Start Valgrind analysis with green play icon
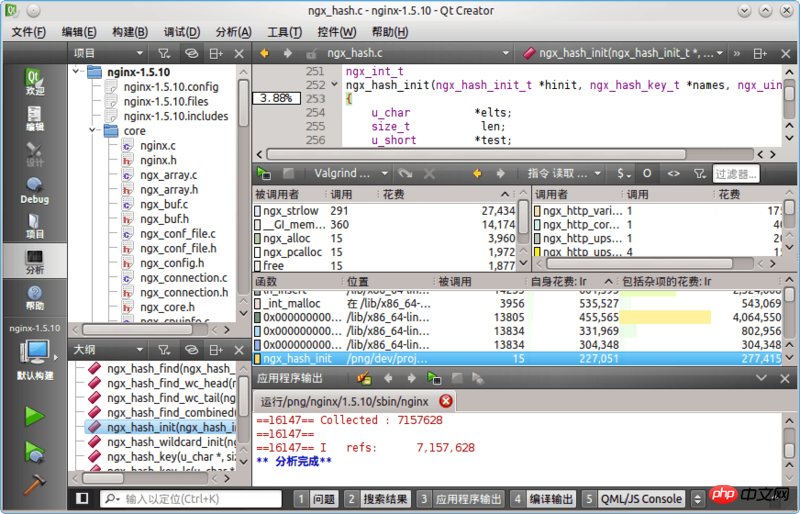800x514 pixels. (264, 173)
